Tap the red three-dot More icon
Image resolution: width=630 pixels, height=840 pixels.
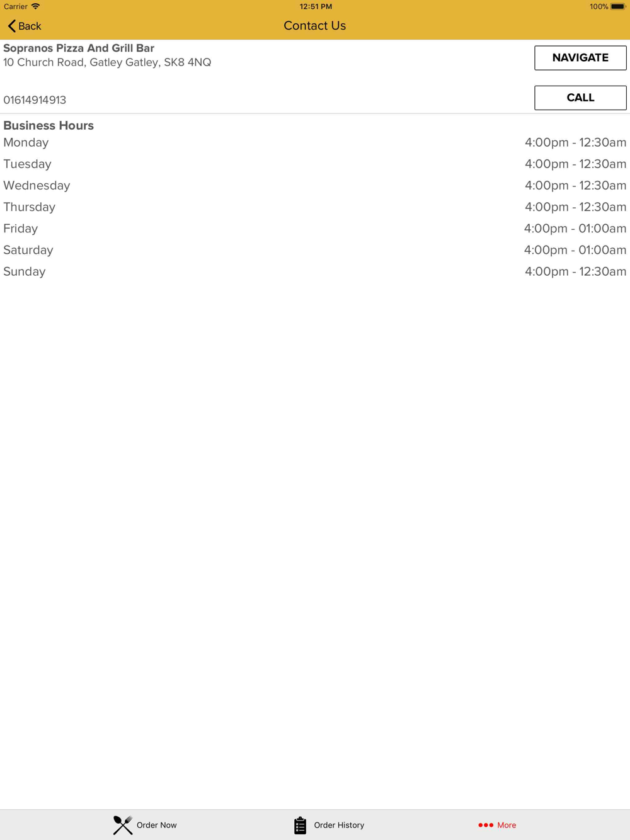click(486, 825)
